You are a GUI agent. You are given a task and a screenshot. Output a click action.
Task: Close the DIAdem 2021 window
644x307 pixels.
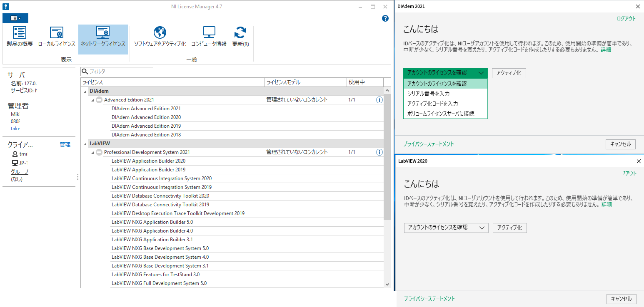click(638, 6)
